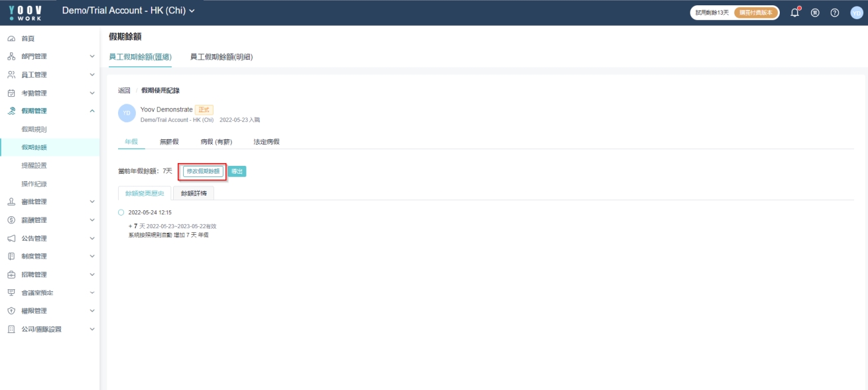868x390 pixels.
Task: Open the notification bell
Action: [x=795, y=13]
